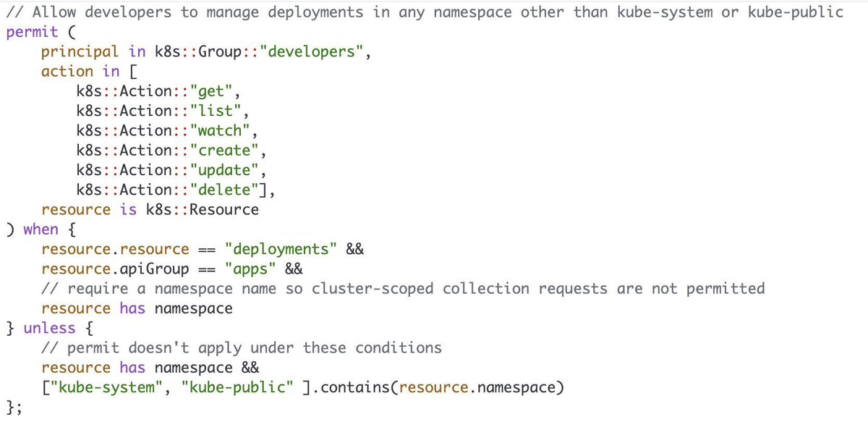Click the line "resource is k8s::Resource"
868x422 pixels.
coord(150,209)
